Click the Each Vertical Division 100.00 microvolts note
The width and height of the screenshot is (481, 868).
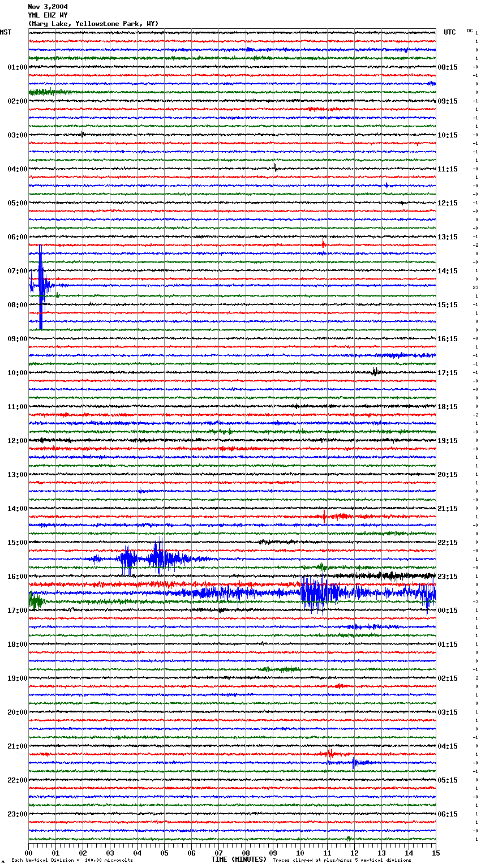pyautogui.click(x=72, y=860)
